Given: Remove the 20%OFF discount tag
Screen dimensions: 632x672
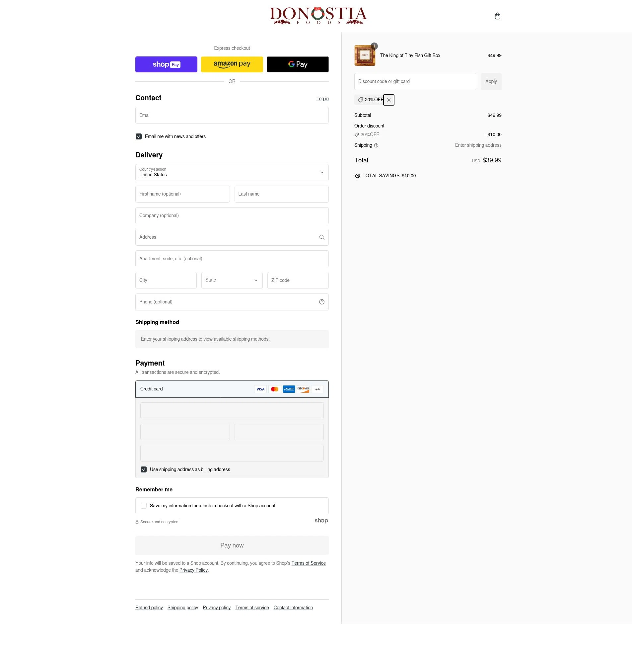Looking at the screenshot, I should click(388, 100).
